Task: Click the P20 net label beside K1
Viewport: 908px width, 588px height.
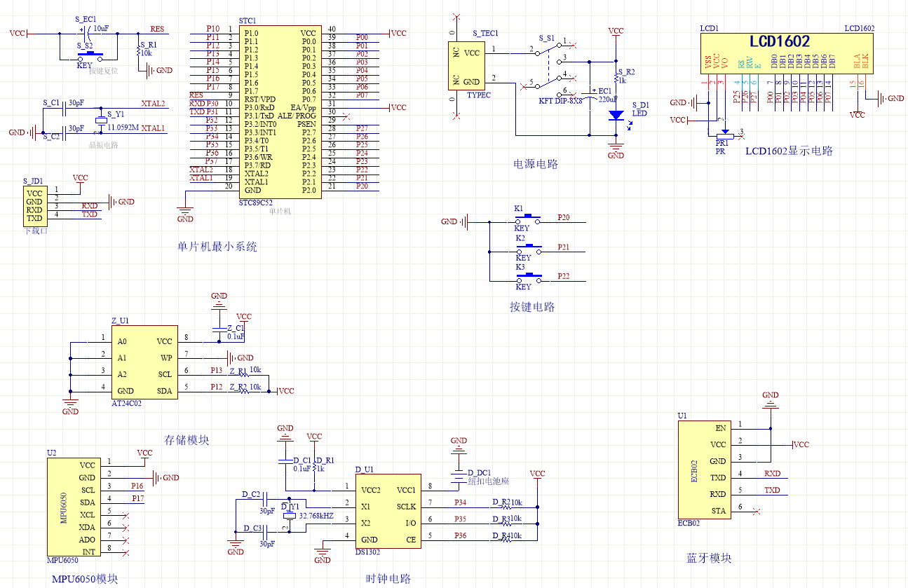Action: tap(563, 217)
